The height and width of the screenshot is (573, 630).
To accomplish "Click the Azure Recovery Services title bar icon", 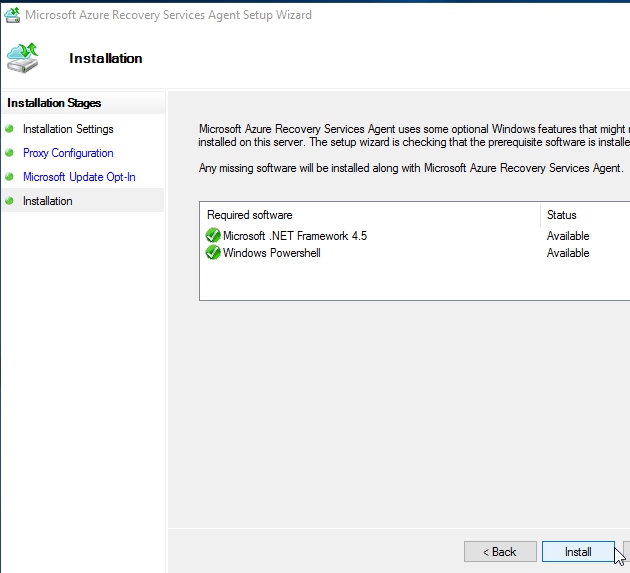I will [x=12, y=15].
